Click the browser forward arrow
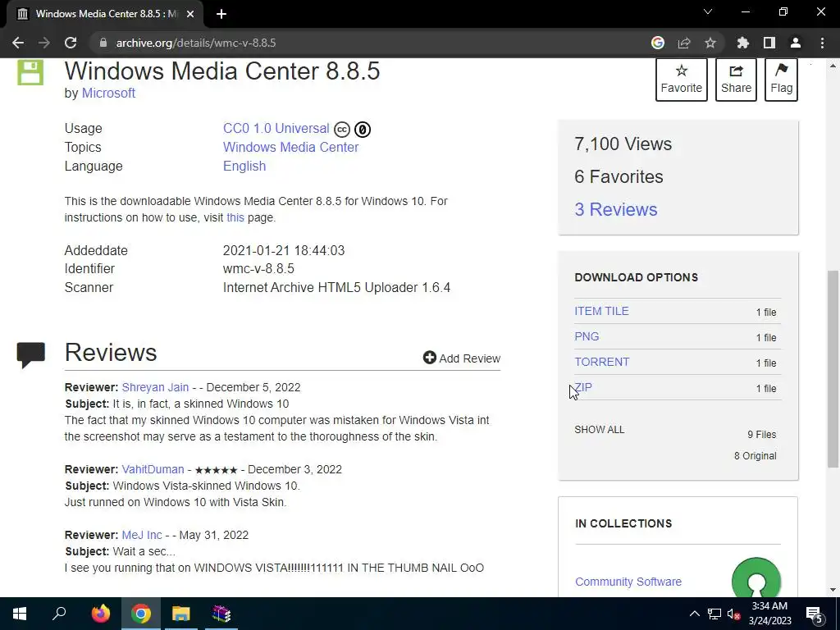The width and height of the screenshot is (840, 630). tap(44, 43)
